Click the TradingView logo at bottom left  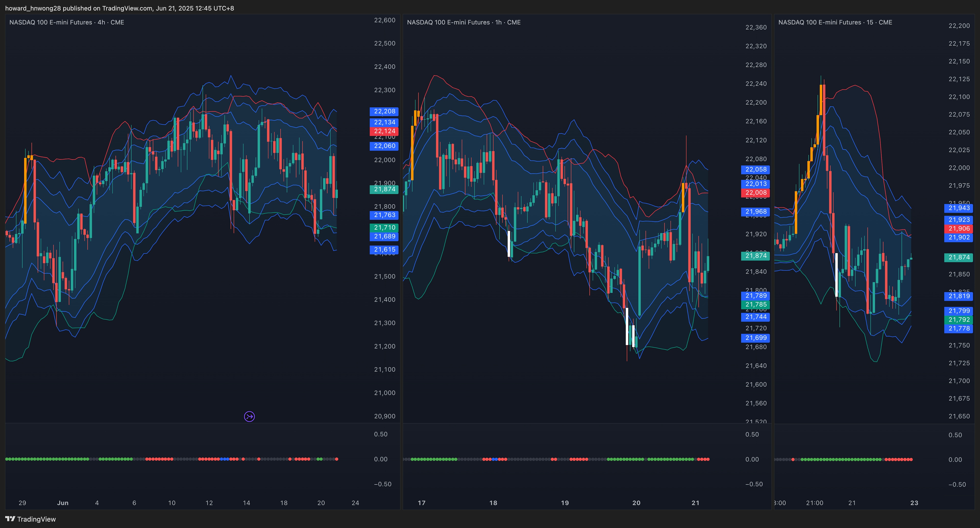pos(30,519)
